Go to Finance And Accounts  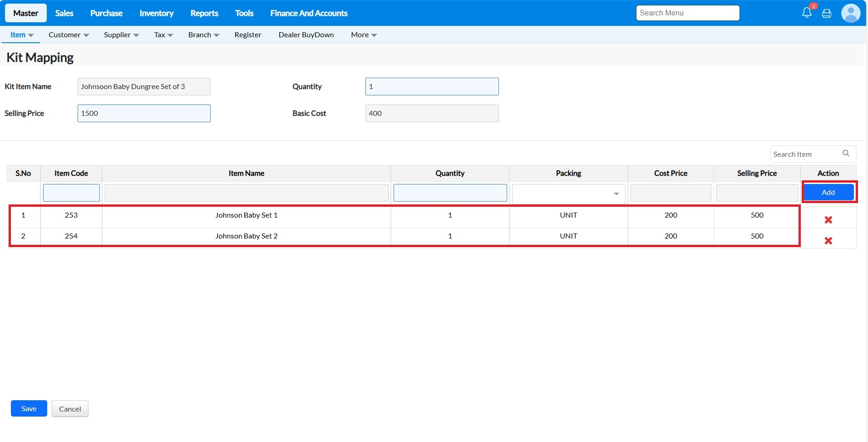[309, 13]
